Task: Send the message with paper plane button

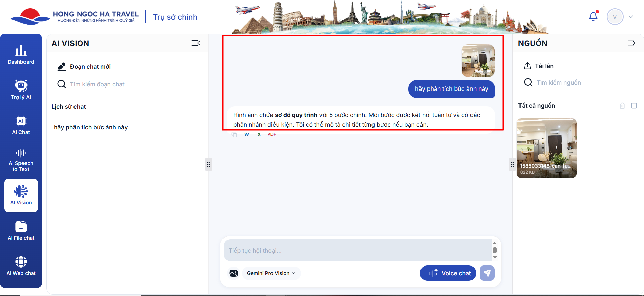Action: point(487,273)
